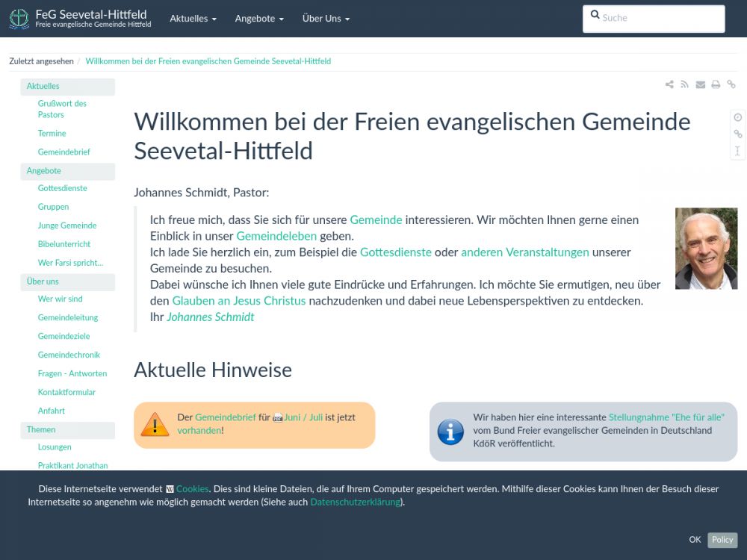
Task: Open the Datenschutzerklärung link
Action: pyautogui.click(x=356, y=503)
